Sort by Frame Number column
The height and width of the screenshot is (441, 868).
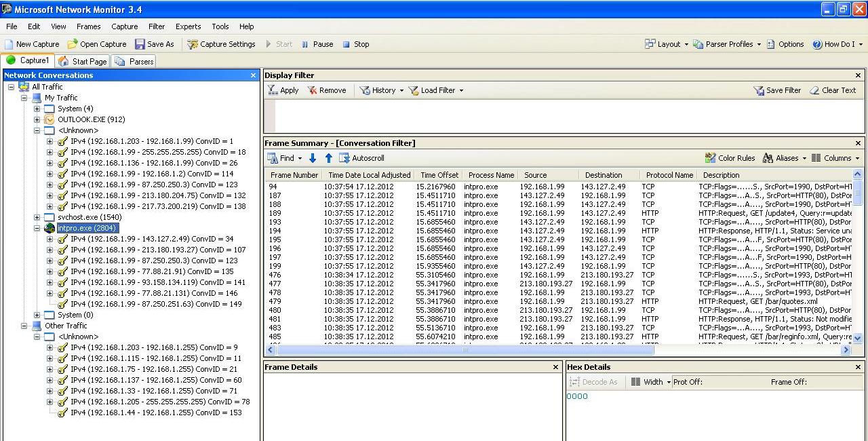[294, 175]
